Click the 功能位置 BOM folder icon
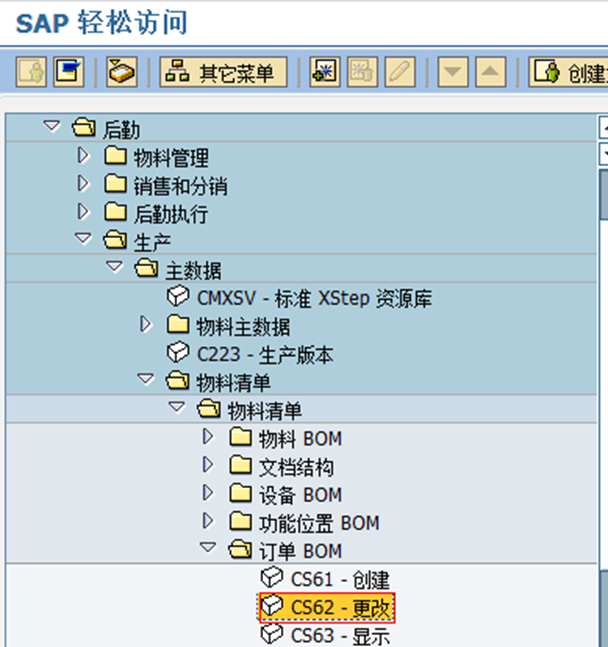Viewport: 608px width, 647px height. pos(241,521)
